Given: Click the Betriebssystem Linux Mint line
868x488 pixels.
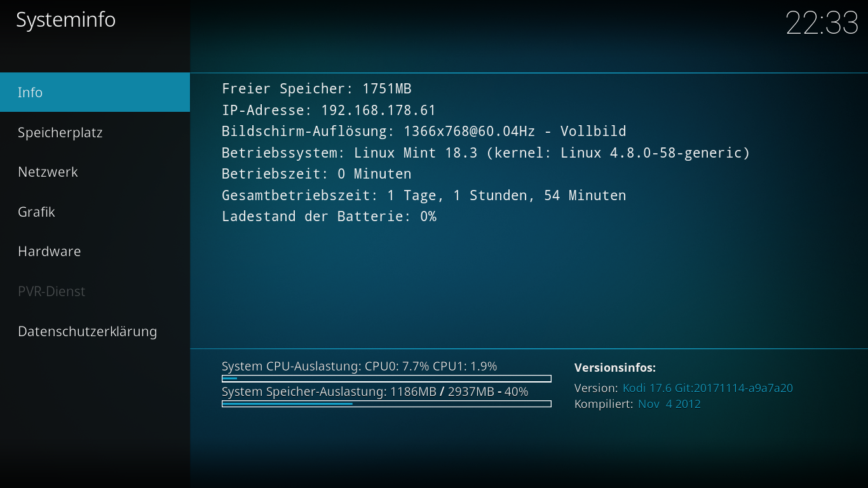Looking at the screenshot, I should point(486,152).
